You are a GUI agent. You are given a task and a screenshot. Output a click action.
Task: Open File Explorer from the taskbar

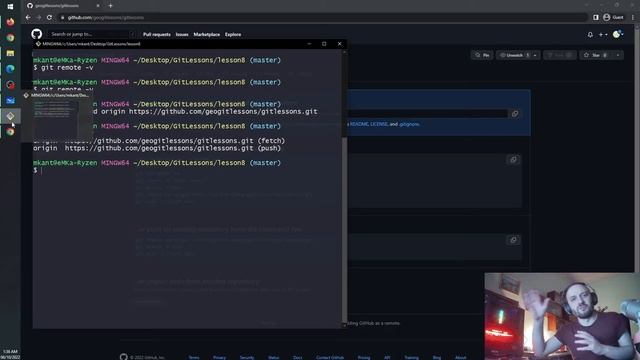pos(10,53)
